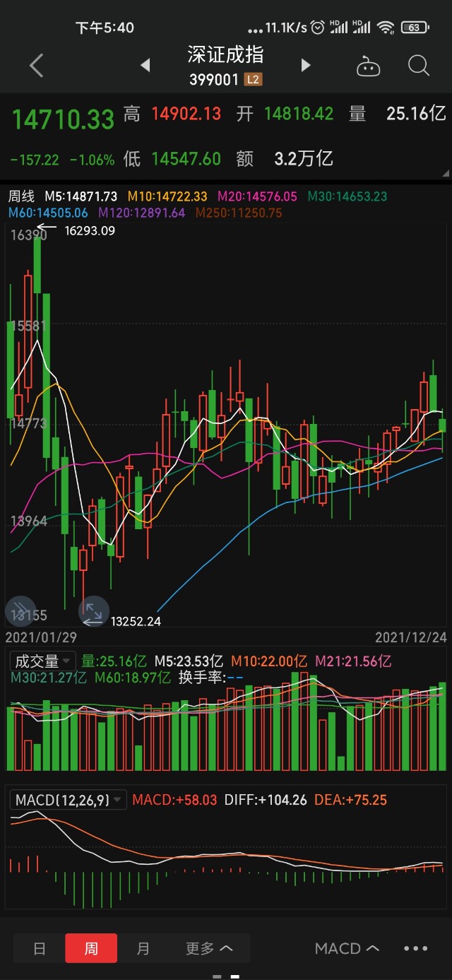Go to previous index with left triangle
Viewport: 452px width, 980px height.
pyautogui.click(x=145, y=66)
